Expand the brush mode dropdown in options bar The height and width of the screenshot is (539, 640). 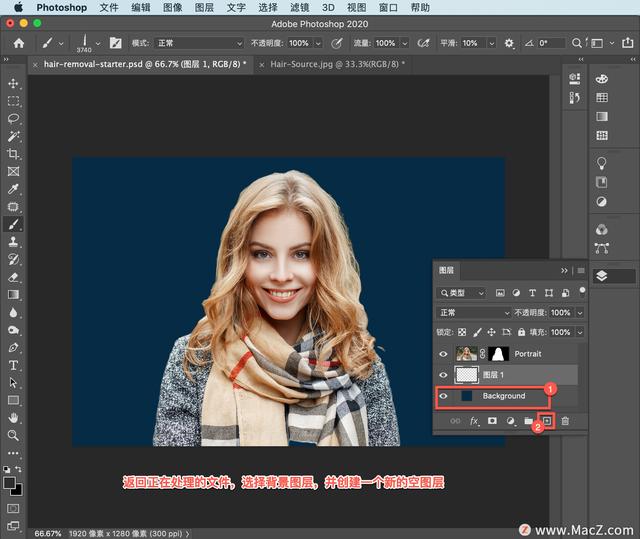[x=198, y=44]
